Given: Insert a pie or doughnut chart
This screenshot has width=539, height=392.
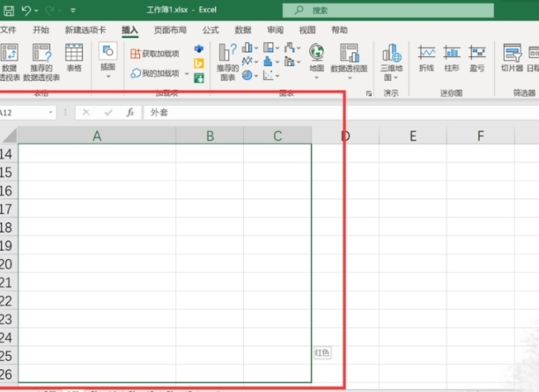Looking at the screenshot, I should tap(250, 75).
